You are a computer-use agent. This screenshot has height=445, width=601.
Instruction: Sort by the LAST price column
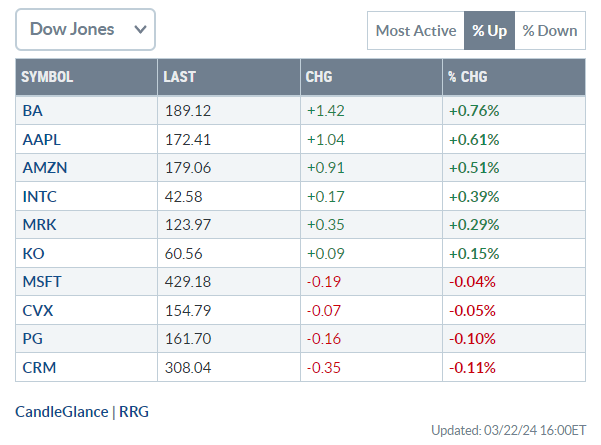(x=180, y=77)
